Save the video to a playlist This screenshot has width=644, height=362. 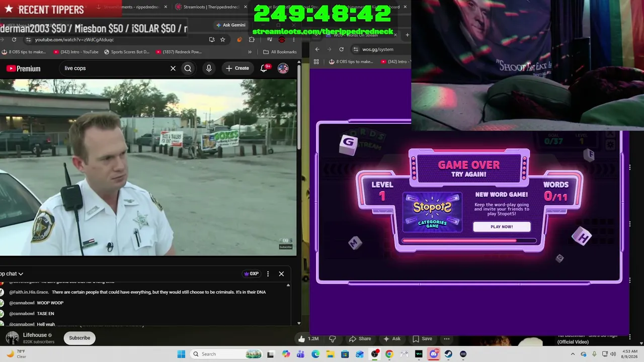[x=422, y=339]
